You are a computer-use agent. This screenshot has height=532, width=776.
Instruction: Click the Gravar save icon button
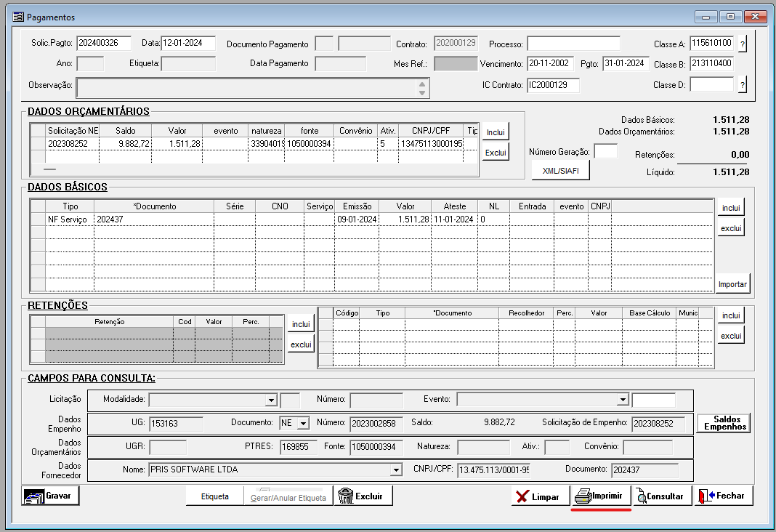coord(50,496)
